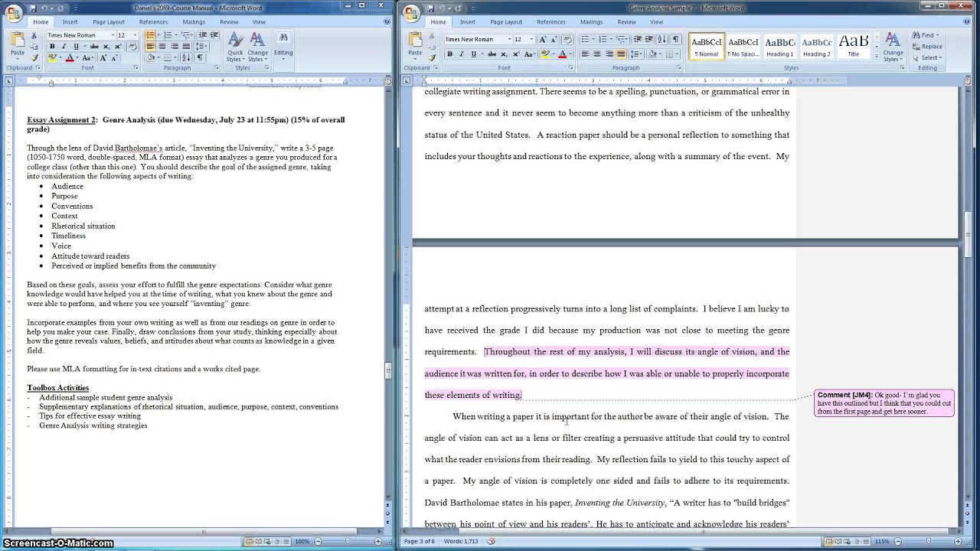
Task: Open font size dropdown in Genre Analysis window
Action: click(x=531, y=40)
